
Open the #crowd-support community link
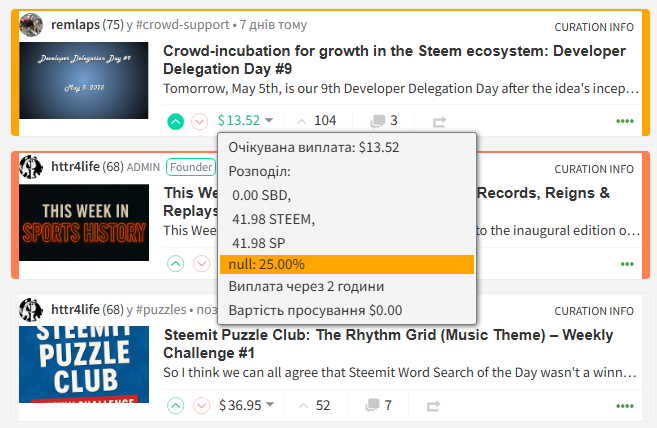[183, 25]
